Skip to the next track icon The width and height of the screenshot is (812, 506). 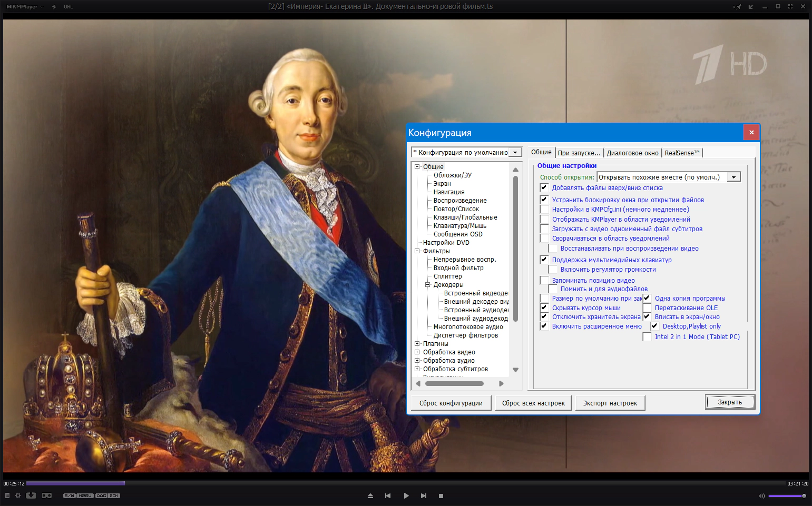(x=424, y=496)
